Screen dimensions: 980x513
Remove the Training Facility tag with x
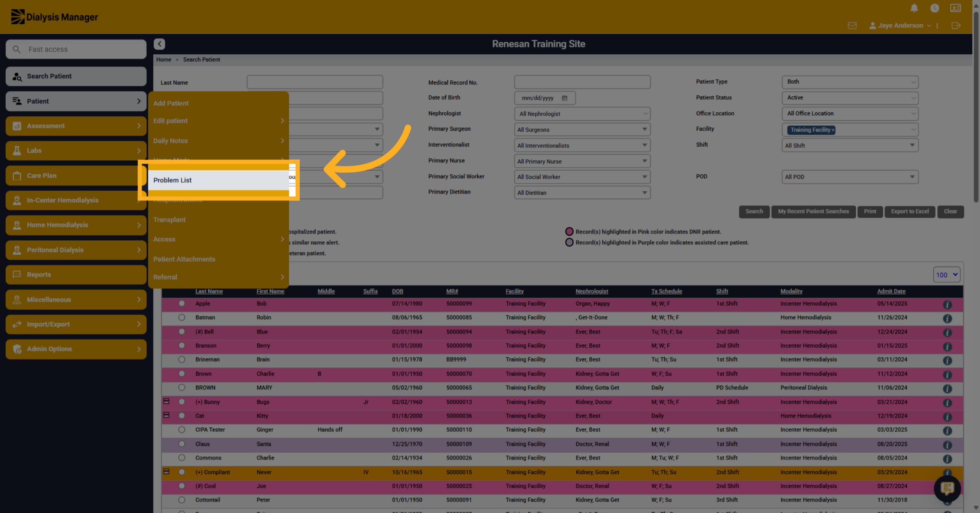click(833, 130)
